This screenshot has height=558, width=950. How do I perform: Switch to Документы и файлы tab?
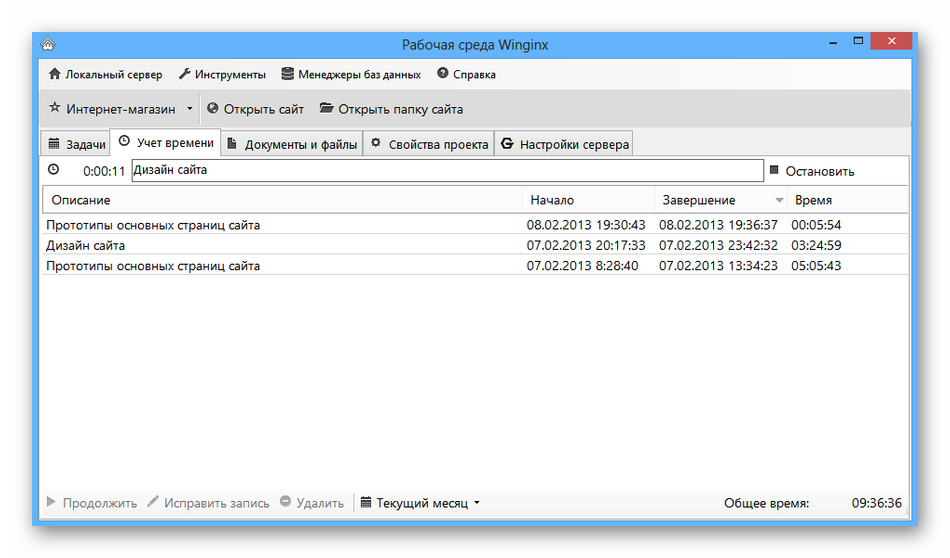[291, 144]
